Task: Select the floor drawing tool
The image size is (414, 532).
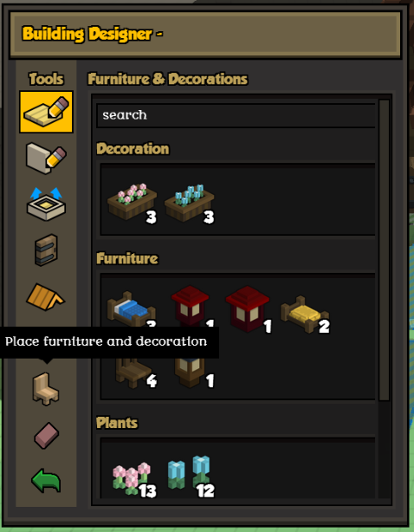Action: pyautogui.click(x=46, y=112)
